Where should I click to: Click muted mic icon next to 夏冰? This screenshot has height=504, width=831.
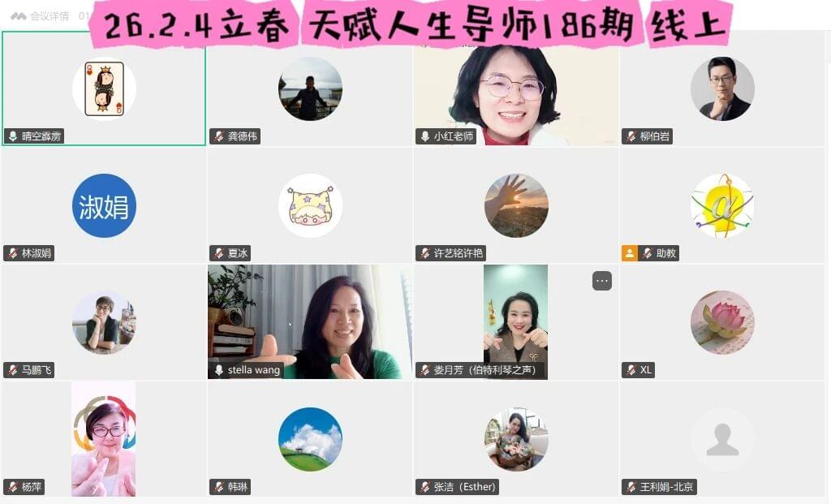tap(219, 253)
